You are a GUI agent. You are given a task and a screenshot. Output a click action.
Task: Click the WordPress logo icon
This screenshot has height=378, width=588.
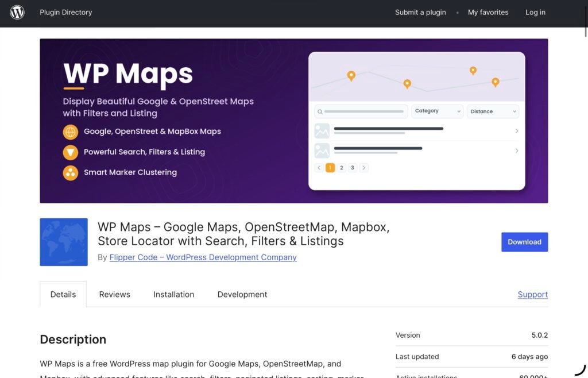point(17,13)
